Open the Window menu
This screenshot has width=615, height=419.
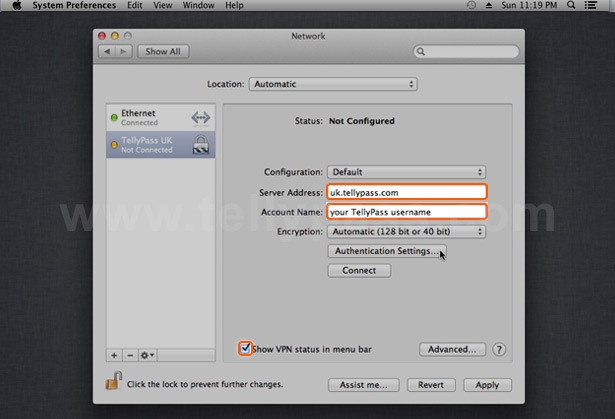[198, 5]
